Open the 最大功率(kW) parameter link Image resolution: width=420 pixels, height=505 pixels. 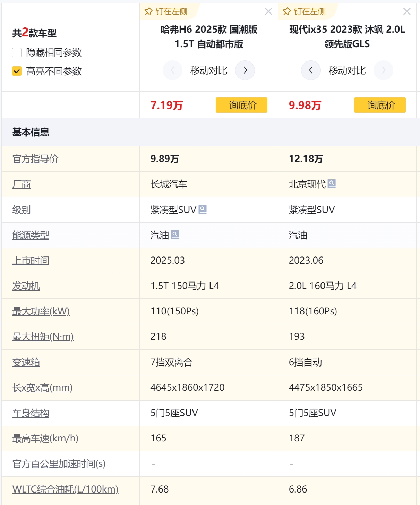coord(41,311)
